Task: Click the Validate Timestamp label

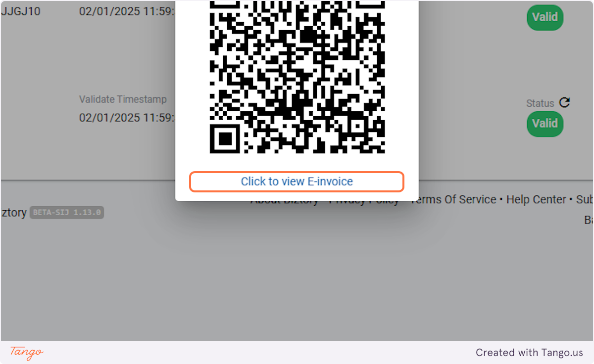Action: 123,99
